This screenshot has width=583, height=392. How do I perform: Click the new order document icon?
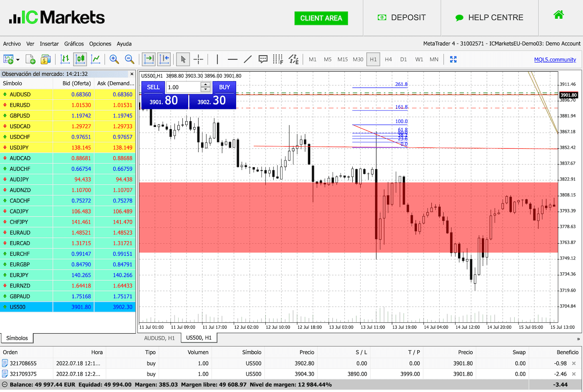(x=30, y=59)
